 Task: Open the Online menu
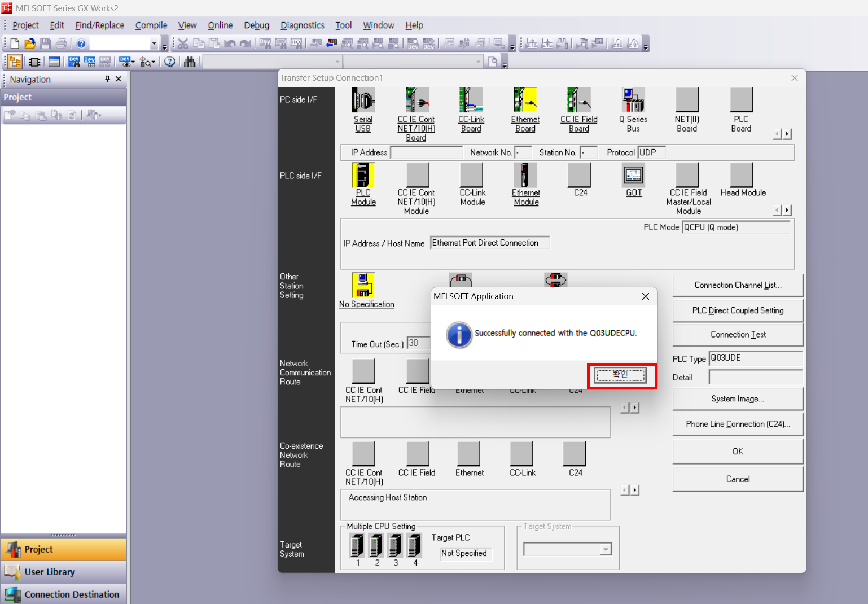click(220, 25)
